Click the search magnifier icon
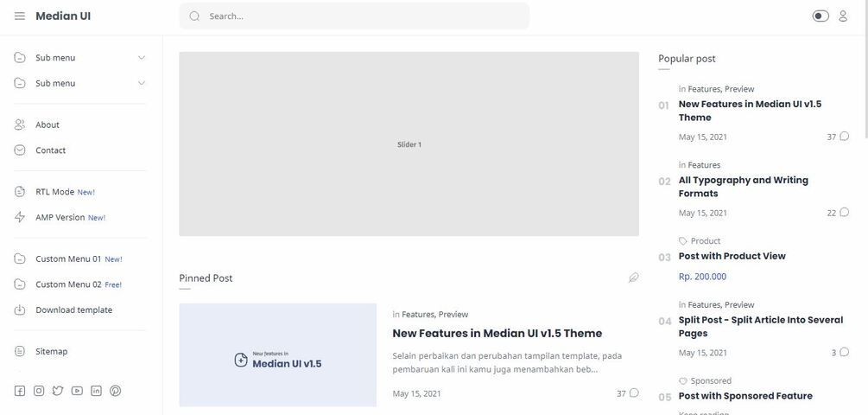The width and height of the screenshot is (868, 415). coord(194,16)
